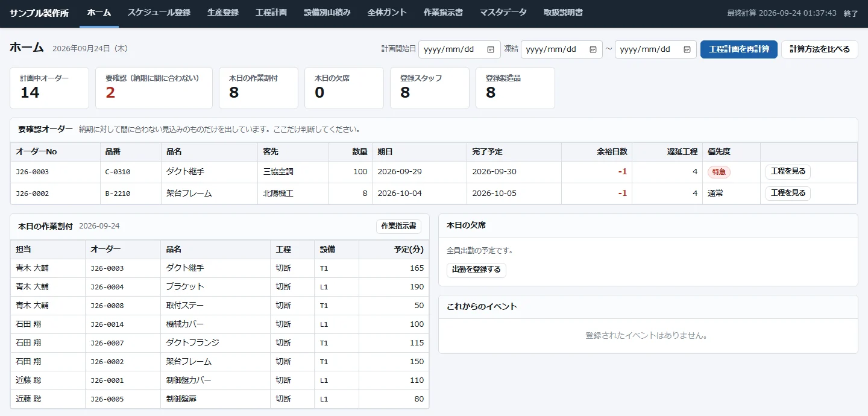
Task: Click 登録スタッフ summary card
Action: pos(430,88)
